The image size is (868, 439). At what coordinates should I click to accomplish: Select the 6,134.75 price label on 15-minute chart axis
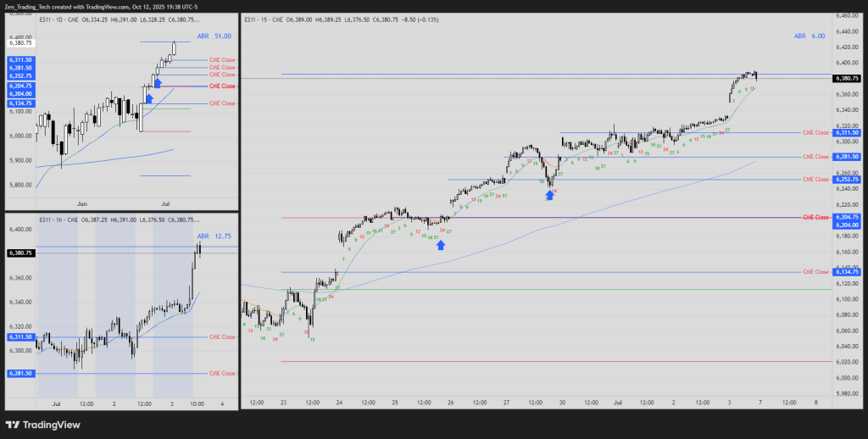pos(848,272)
